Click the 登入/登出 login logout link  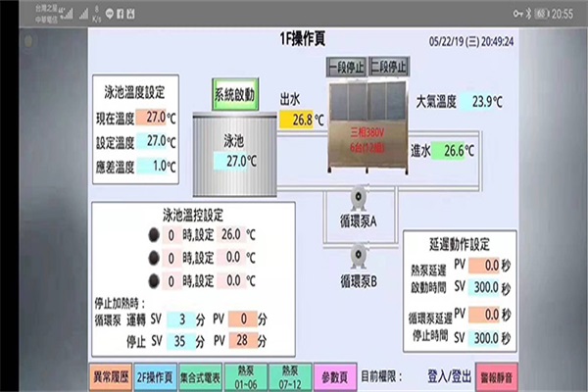(449, 376)
